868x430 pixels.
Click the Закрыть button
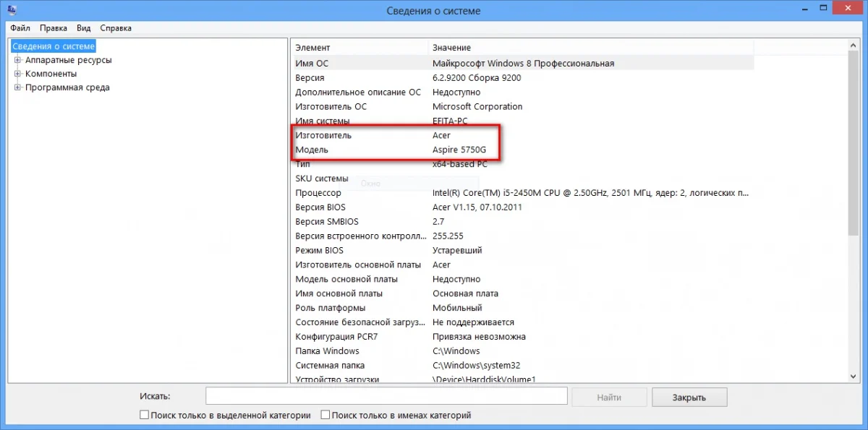click(689, 397)
